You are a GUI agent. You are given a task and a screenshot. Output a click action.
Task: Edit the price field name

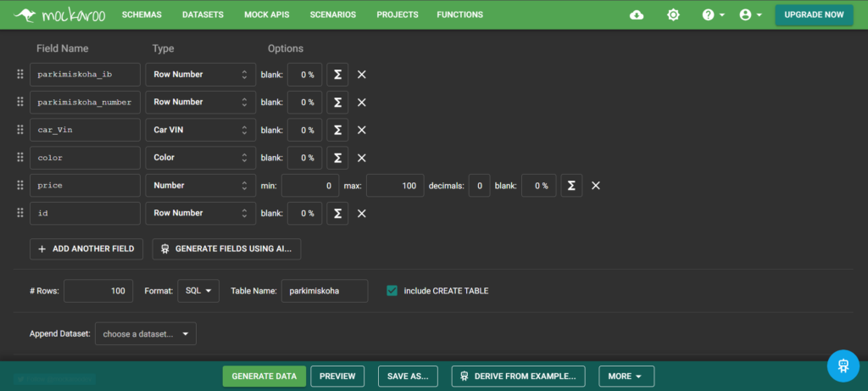coord(86,185)
